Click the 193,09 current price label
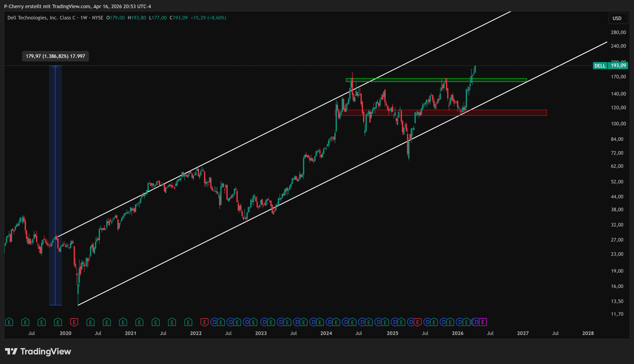The height and width of the screenshot is (364, 634). pyautogui.click(x=618, y=66)
